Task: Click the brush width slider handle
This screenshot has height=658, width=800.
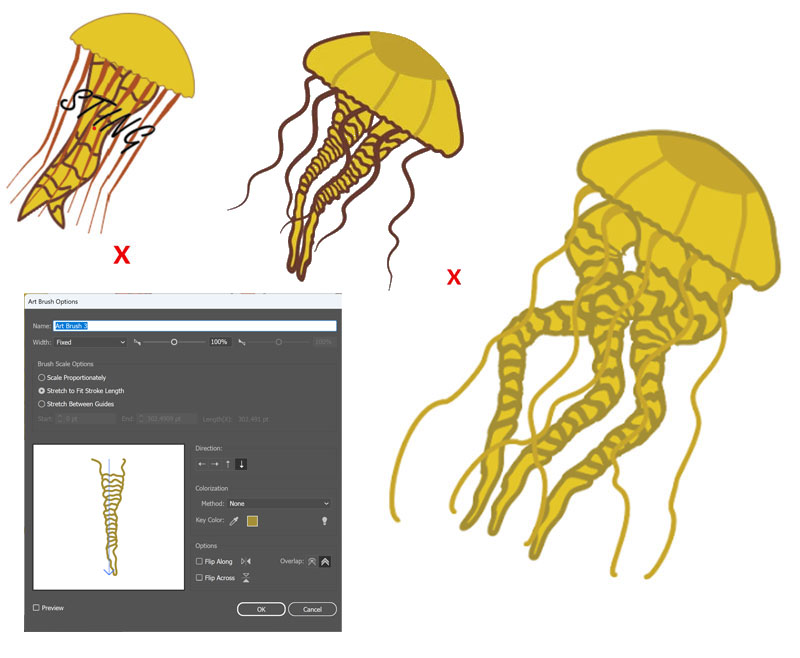Action: [174, 342]
